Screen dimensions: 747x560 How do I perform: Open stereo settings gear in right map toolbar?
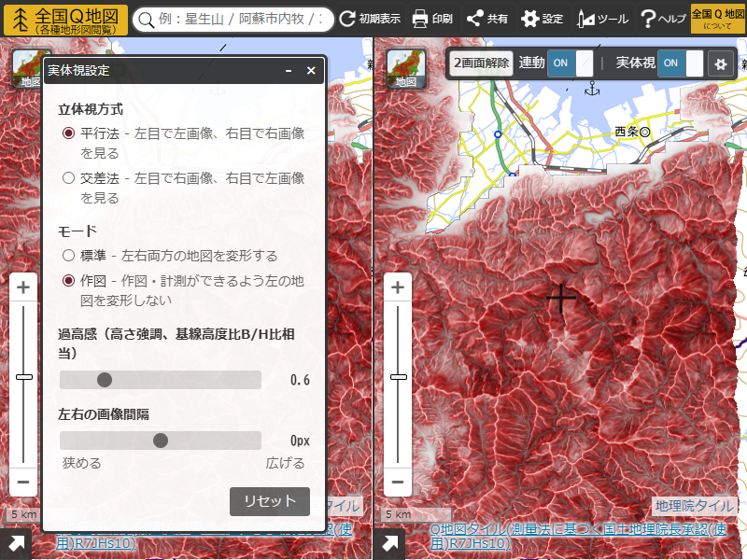click(720, 63)
